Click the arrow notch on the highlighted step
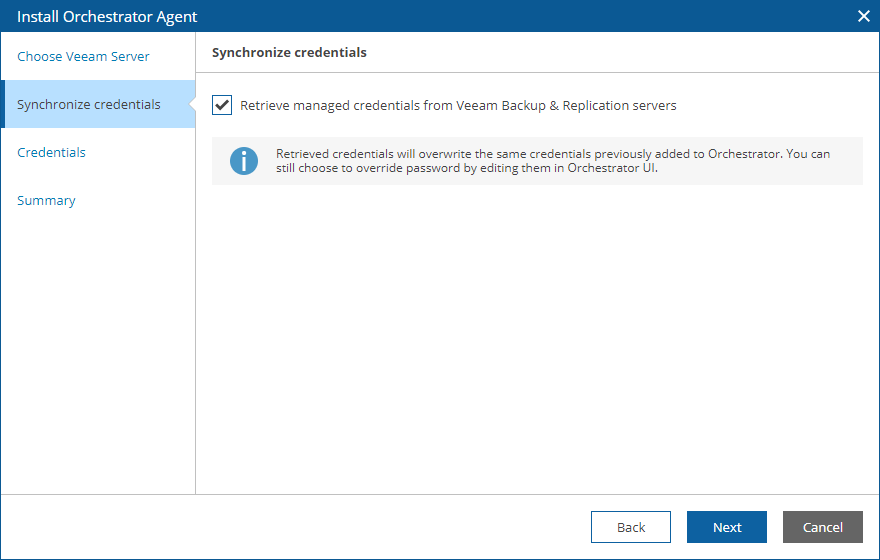The image size is (880, 560). click(x=192, y=104)
